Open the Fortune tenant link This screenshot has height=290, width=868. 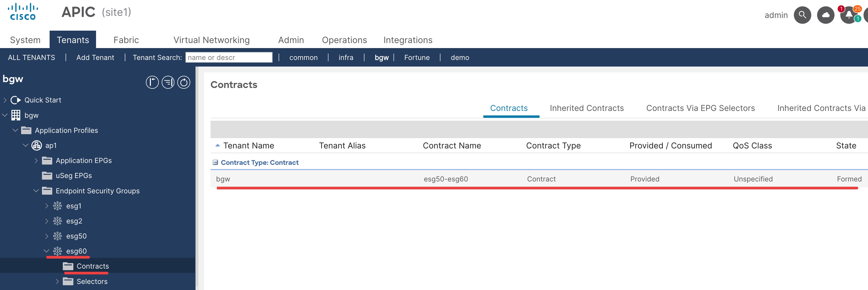[x=417, y=58]
